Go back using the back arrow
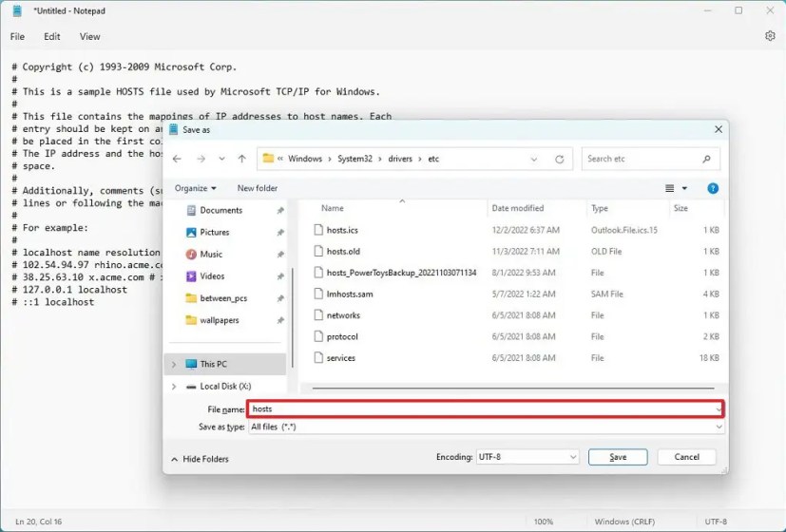This screenshot has height=532, width=786. pos(177,159)
